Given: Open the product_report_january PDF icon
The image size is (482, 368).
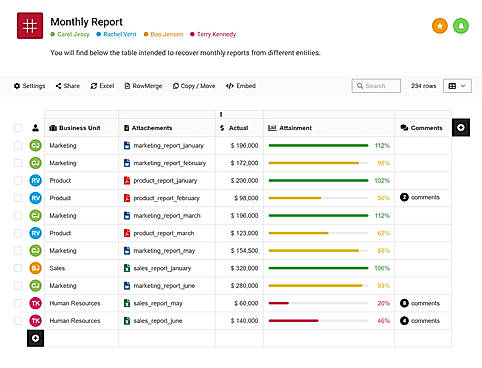Looking at the screenshot, I should [x=127, y=180].
